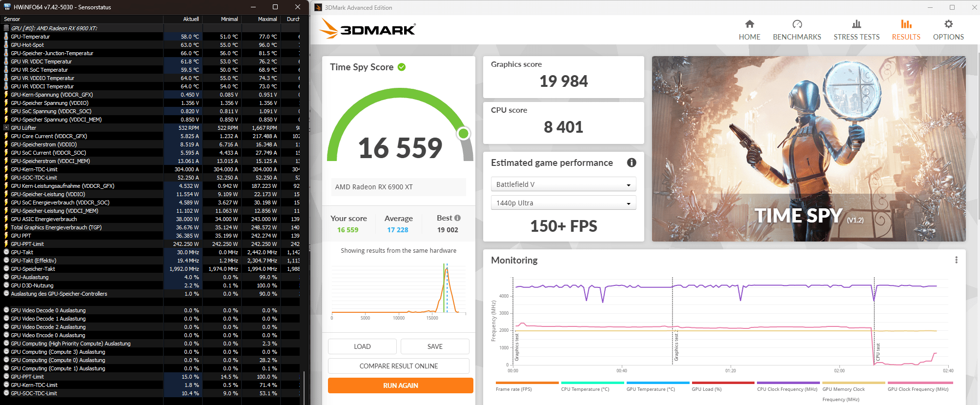The width and height of the screenshot is (980, 405).
Task: Maximize the HWiNFO64 window
Action: 275,7
